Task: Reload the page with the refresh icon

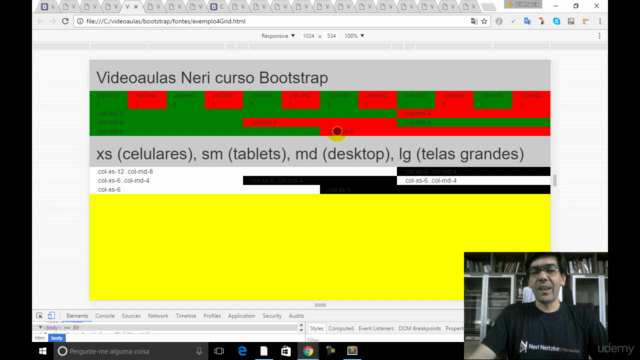Action: (x=65, y=21)
